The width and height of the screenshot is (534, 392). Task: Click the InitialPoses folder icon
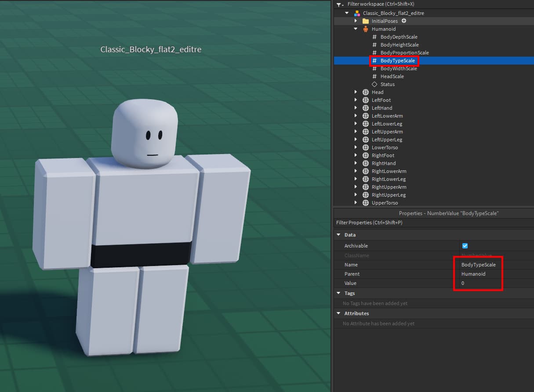[365, 21]
